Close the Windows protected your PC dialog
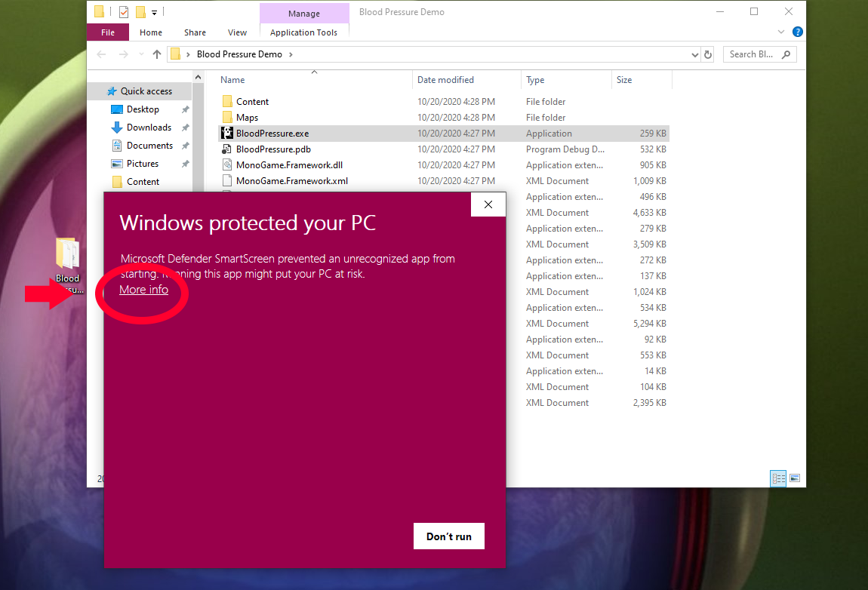Image resolution: width=868 pixels, height=590 pixels. [488, 204]
